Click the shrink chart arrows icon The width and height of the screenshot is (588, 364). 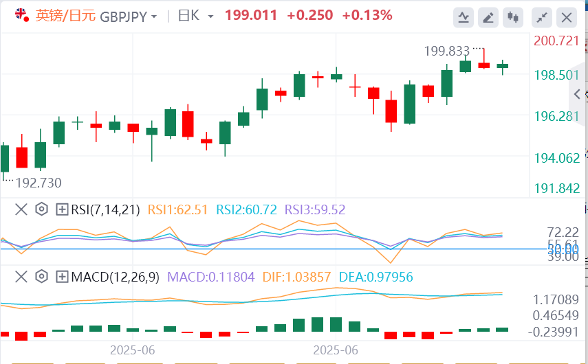pyautogui.click(x=542, y=16)
